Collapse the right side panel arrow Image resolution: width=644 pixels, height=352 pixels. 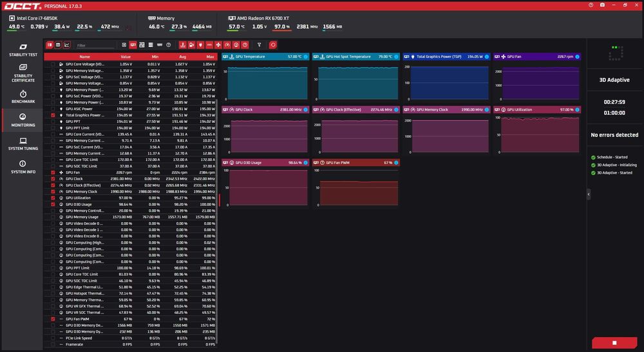(x=589, y=194)
